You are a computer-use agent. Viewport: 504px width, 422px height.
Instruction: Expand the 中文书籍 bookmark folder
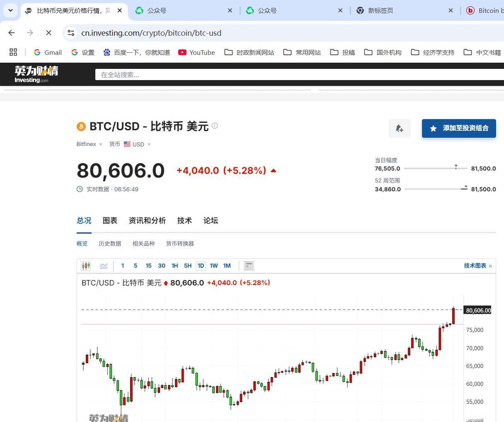coord(482,52)
